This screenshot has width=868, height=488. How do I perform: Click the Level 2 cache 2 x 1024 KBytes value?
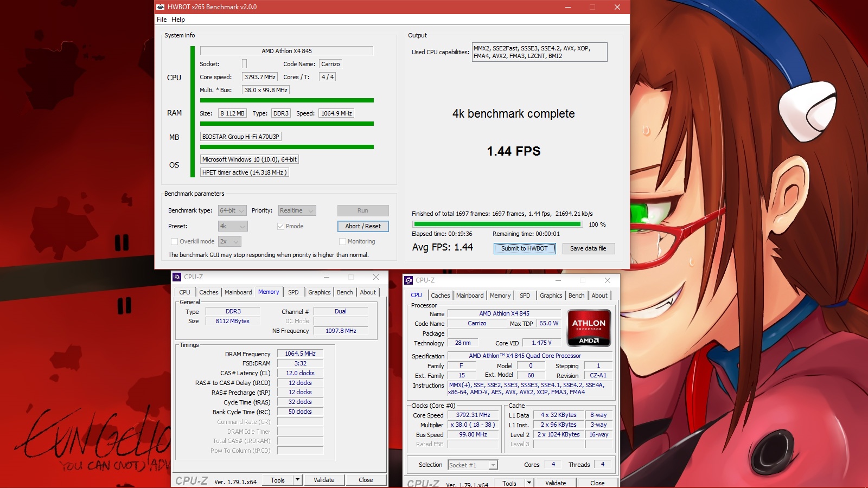pyautogui.click(x=559, y=435)
